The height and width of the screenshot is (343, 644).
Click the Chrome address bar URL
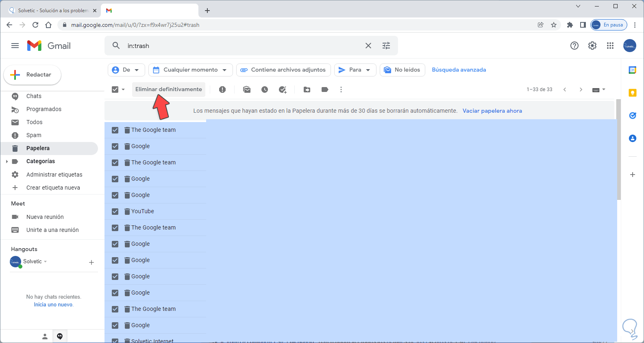click(135, 25)
